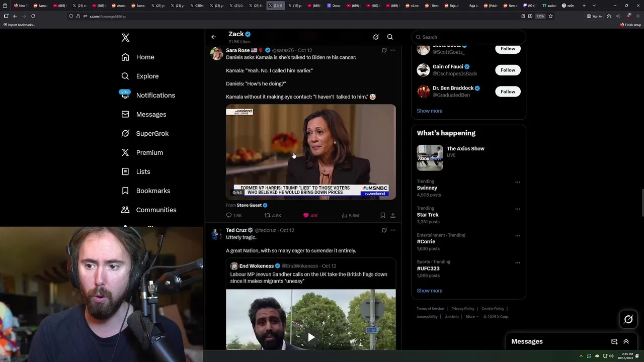Open Terms of Service link
Image resolution: width=644 pixels, height=362 pixels.
(430, 309)
